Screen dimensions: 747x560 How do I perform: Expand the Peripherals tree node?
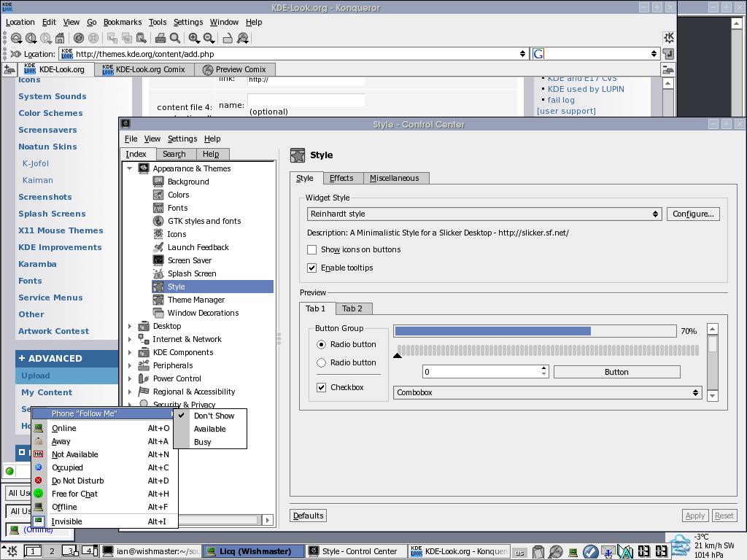(x=130, y=365)
